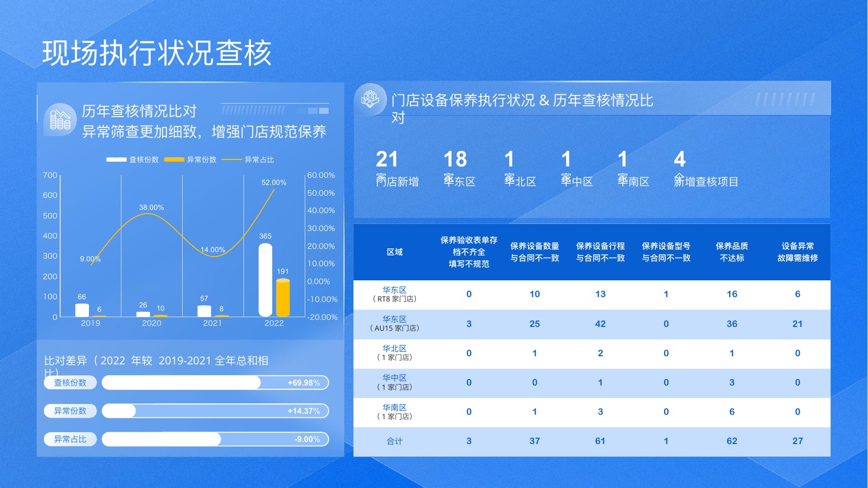Click the 52.00% data label on the line

coord(274,182)
